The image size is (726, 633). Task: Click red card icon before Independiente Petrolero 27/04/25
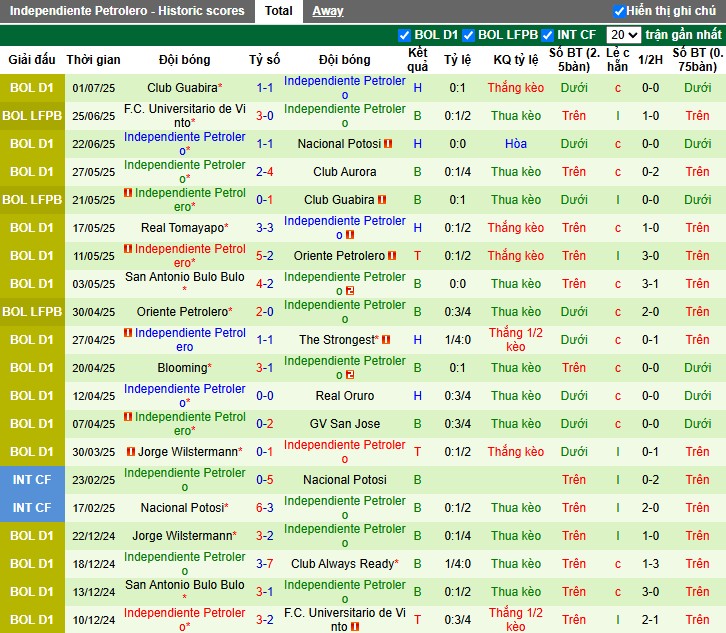pyautogui.click(x=128, y=332)
